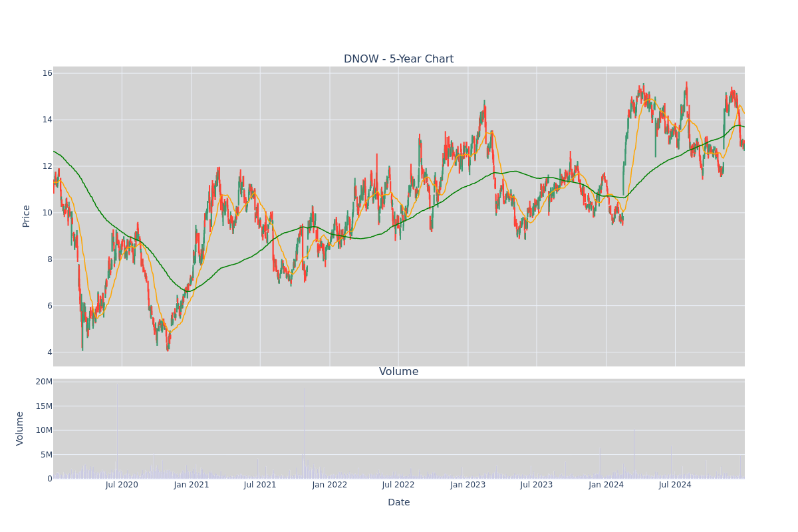Click the horizontal "Volume" subplot title

click(398, 372)
